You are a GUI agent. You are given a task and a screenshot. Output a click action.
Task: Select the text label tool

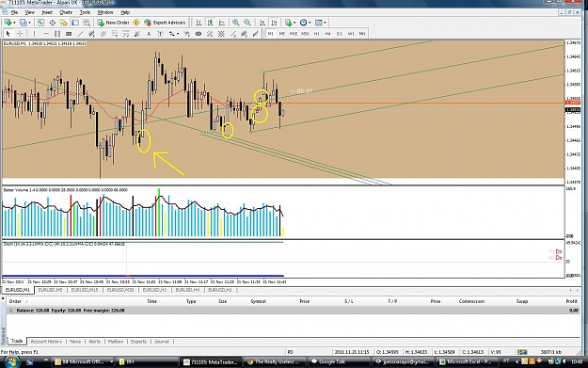tap(160, 34)
